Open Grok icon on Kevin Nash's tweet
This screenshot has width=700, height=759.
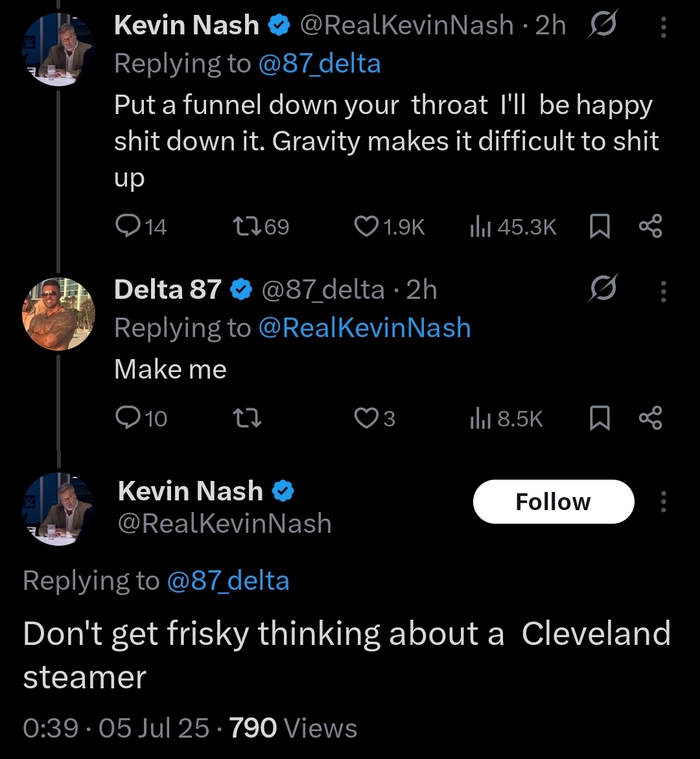pos(602,25)
